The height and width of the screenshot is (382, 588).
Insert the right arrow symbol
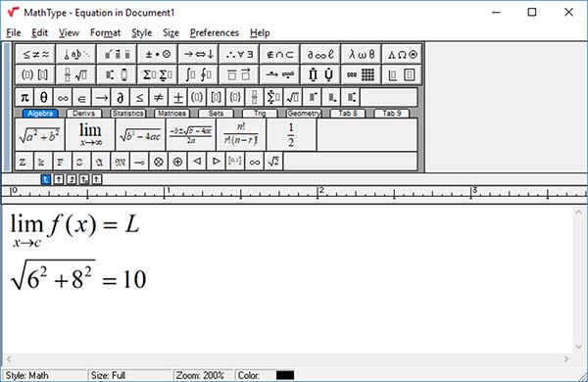[101, 98]
